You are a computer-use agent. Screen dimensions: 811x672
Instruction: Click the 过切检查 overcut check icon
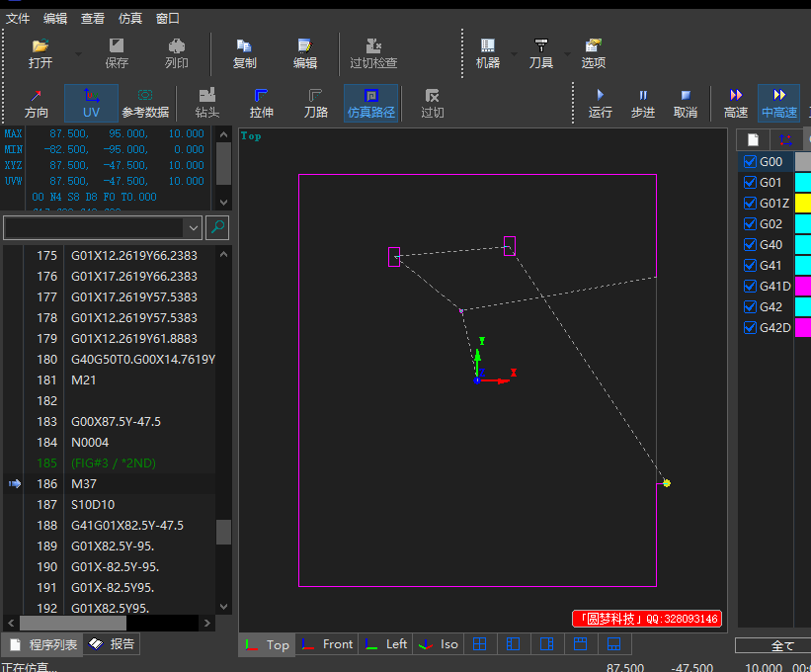click(x=373, y=52)
